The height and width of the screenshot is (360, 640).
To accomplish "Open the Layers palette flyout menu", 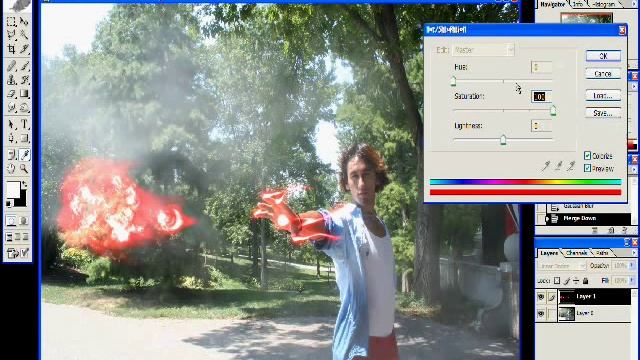I will 634,253.
